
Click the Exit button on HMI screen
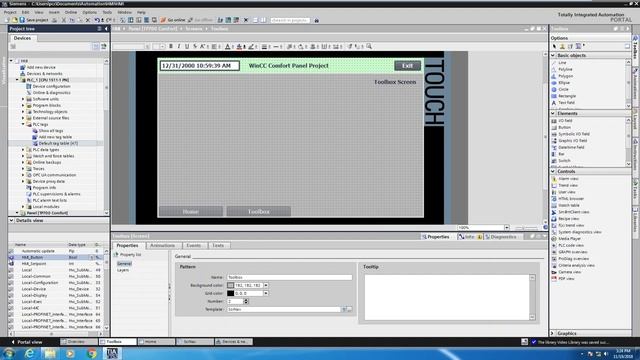click(407, 66)
